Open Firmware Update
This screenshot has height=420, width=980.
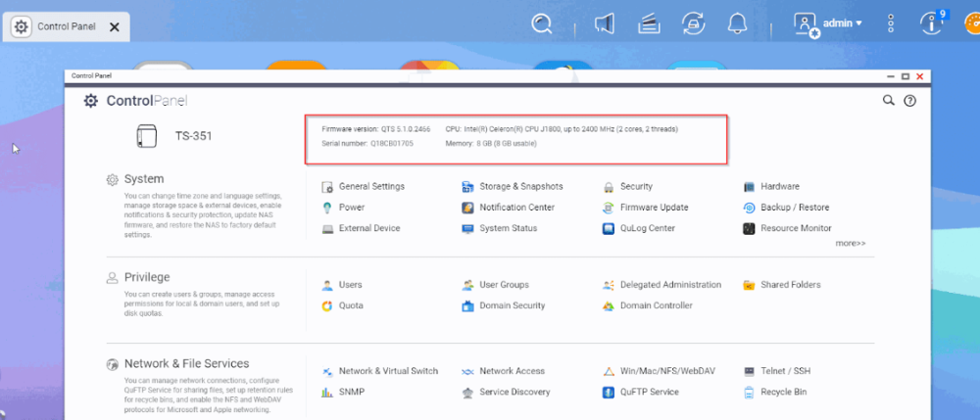646,208
